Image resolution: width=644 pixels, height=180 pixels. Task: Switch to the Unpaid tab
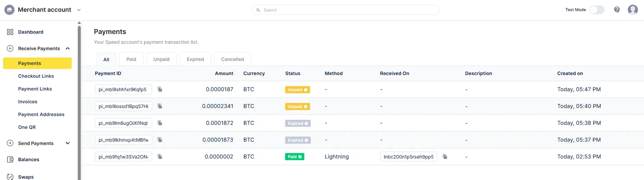click(162, 59)
